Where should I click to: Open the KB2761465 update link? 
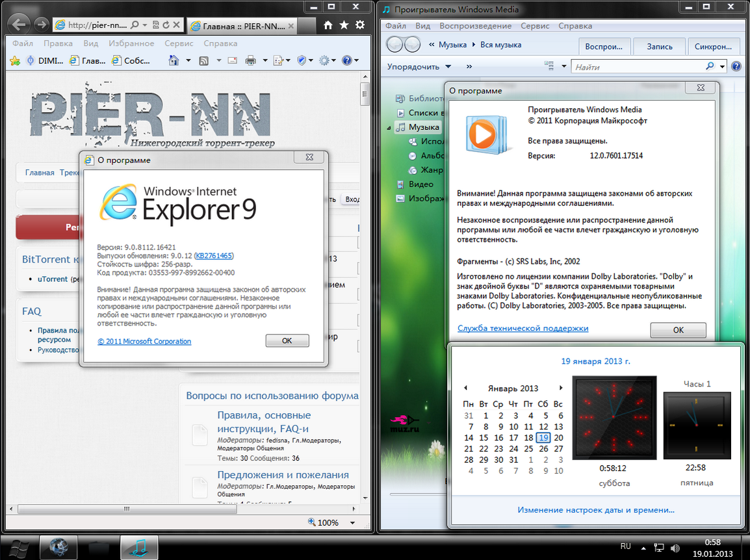point(214,256)
